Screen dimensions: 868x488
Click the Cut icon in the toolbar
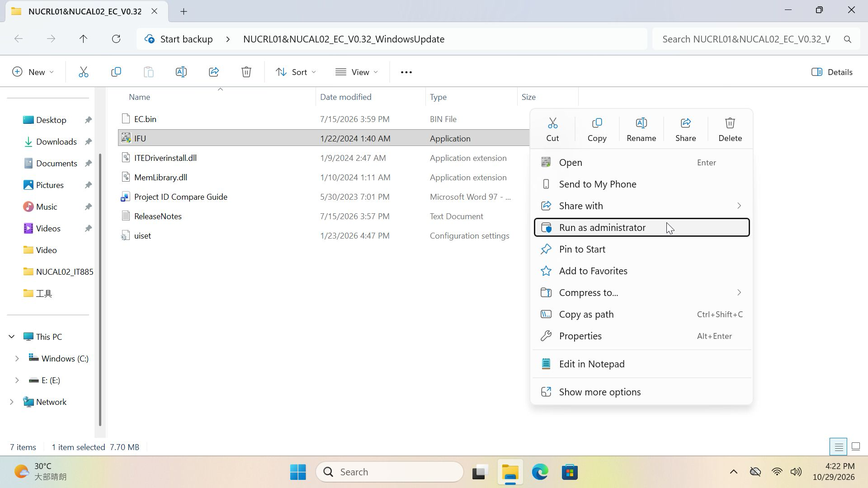pyautogui.click(x=84, y=72)
